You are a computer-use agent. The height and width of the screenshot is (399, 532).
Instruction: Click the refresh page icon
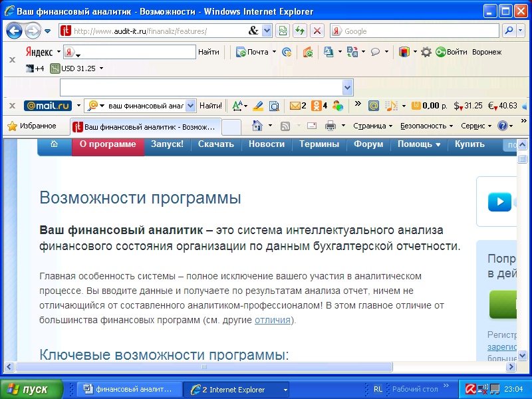300,31
